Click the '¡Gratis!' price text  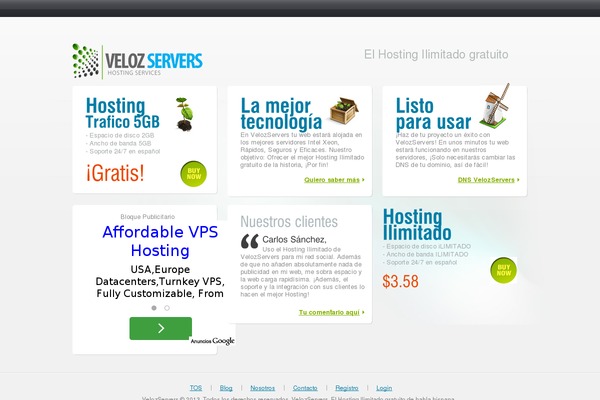tap(115, 173)
